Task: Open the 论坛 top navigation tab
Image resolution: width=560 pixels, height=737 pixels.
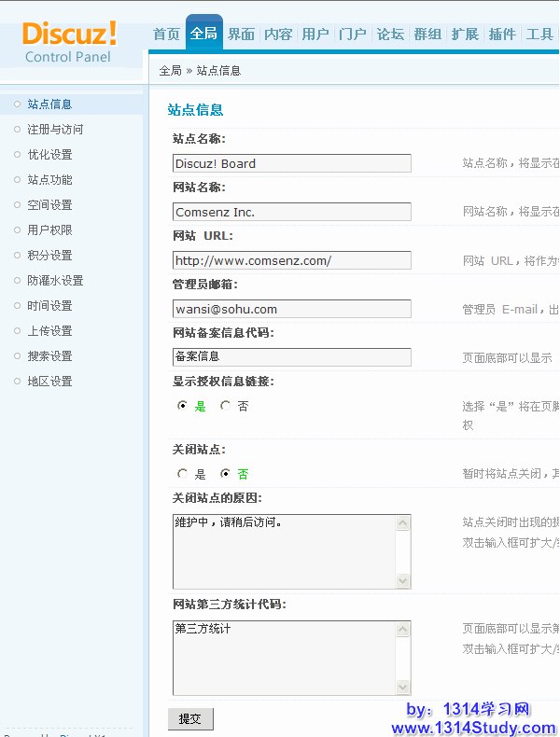Action: point(390,35)
